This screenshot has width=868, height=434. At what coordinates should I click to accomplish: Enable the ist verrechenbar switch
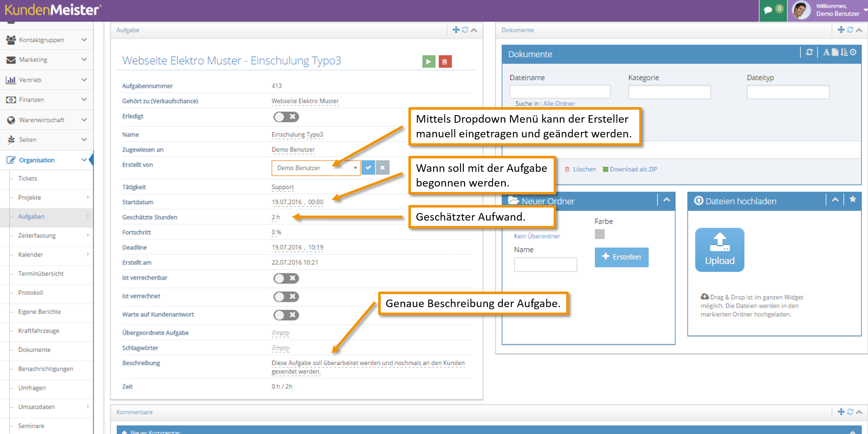click(x=286, y=278)
